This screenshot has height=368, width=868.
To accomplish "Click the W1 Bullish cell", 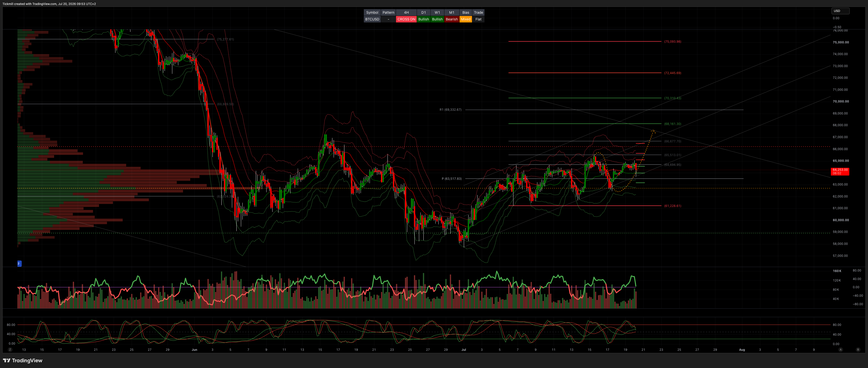I will (437, 19).
